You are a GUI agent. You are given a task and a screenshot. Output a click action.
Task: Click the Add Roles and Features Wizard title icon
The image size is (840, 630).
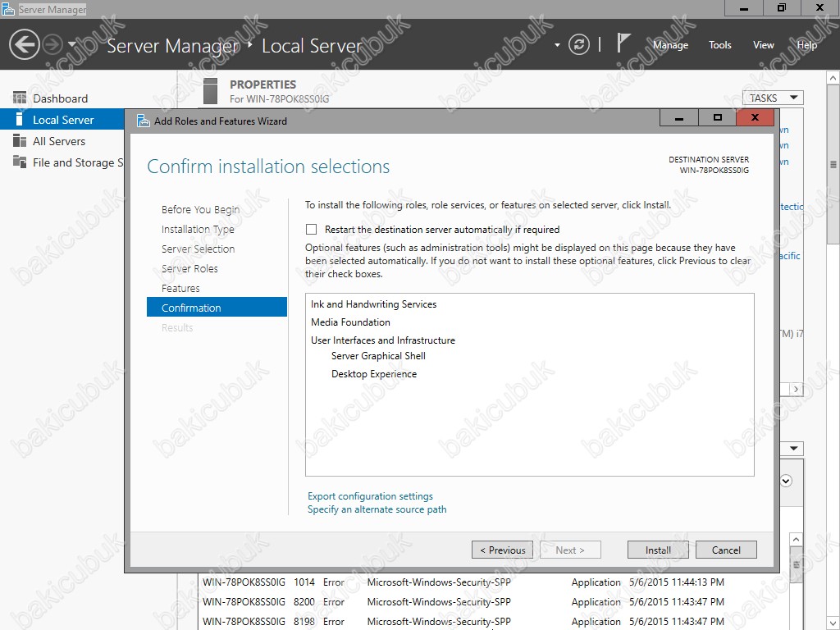143,121
